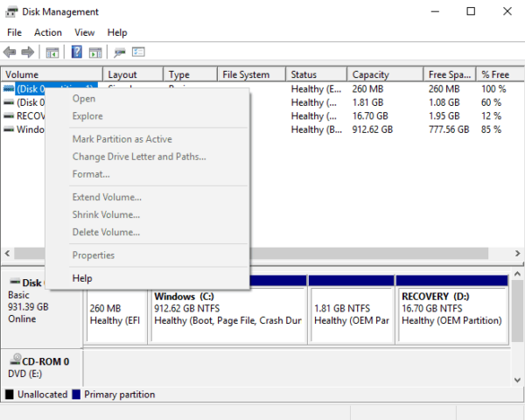Choose Help in the context menu

147,278
